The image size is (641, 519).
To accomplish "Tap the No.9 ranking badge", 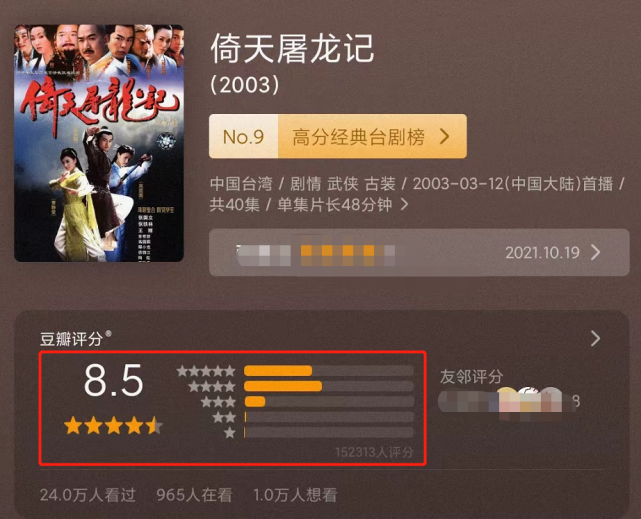I will coord(244,136).
